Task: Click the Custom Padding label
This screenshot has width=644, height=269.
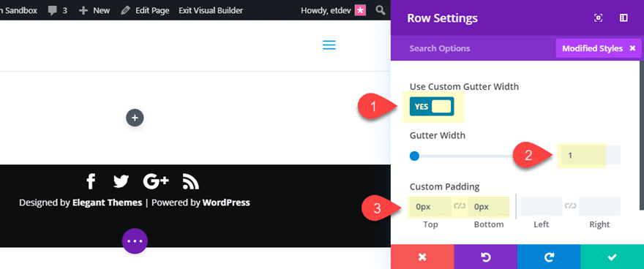Action: (445, 187)
